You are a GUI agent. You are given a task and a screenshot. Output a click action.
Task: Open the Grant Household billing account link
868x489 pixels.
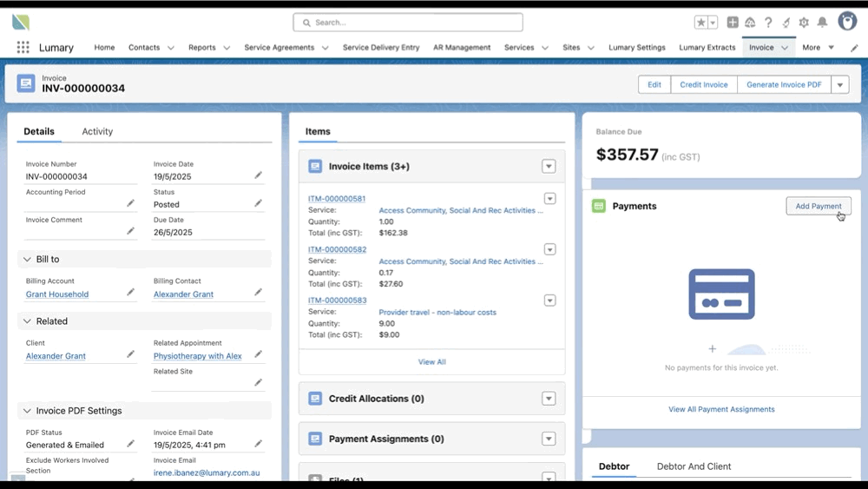pyautogui.click(x=57, y=294)
